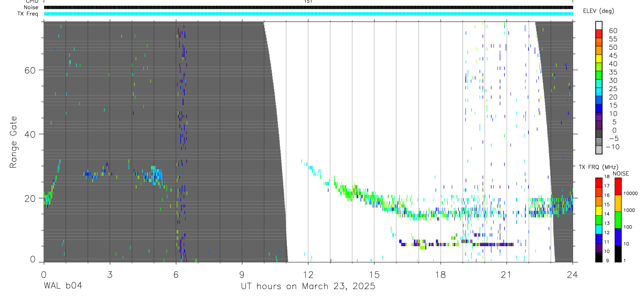644x297 pixels.
Task: Click elevation label '45'
Action: (x=612, y=56)
